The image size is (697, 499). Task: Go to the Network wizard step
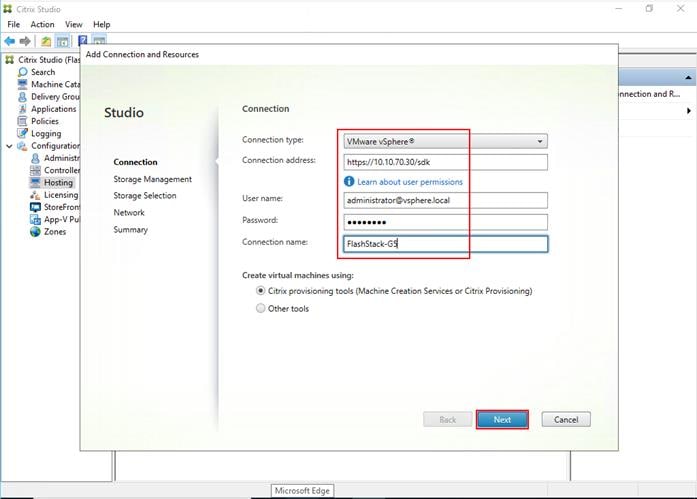coord(129,212)
